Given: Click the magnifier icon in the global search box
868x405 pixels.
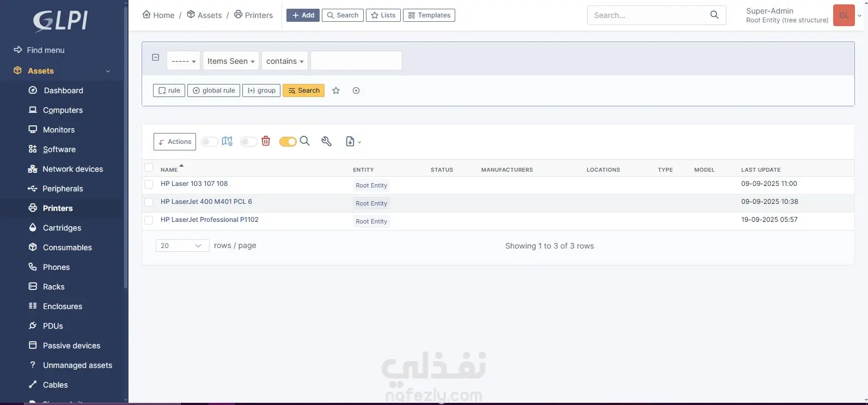Looking at the screenshot, I should click(714, 15).
